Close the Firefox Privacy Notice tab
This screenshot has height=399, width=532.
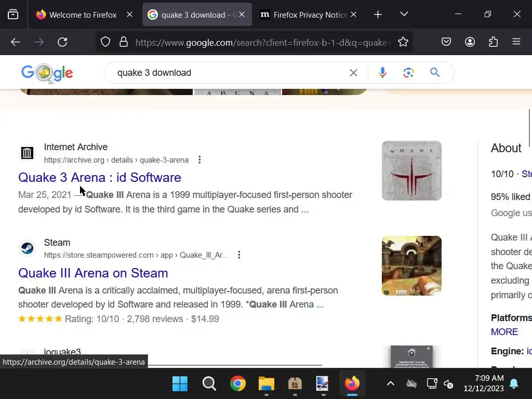tap(353, 15)
